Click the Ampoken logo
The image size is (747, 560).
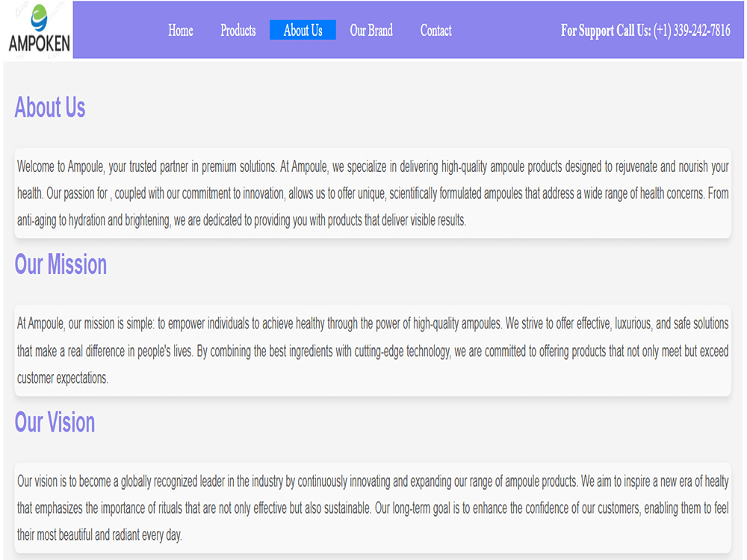(x=38, y=30)
